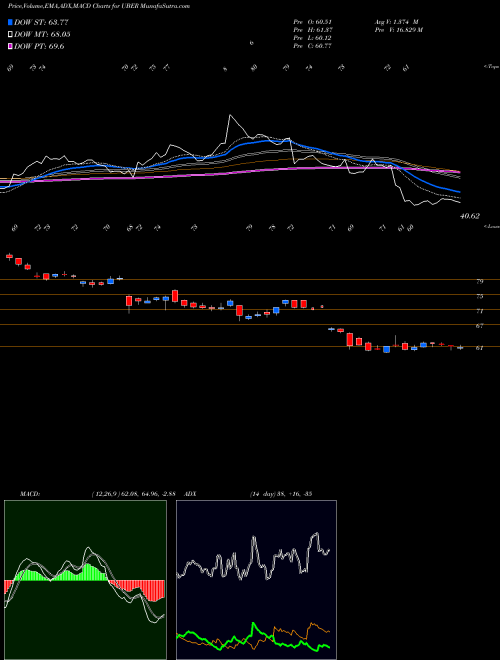Click the blue DOW ST legend swatch
This screenshot has width=500, height=660.
click(x=11, y=22)
